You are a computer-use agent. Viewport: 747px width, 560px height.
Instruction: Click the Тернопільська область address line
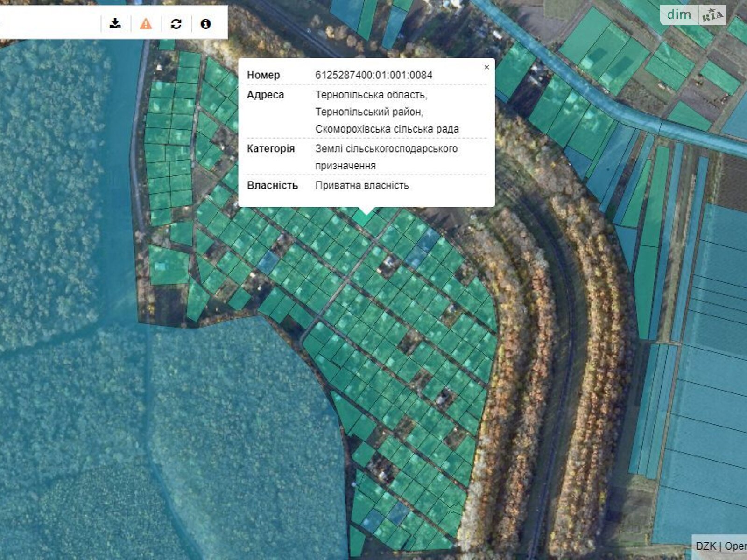pos(371,95)
